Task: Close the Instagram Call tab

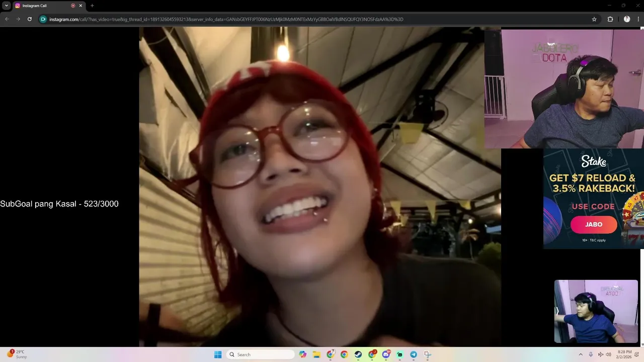Action: click(80, 6)
